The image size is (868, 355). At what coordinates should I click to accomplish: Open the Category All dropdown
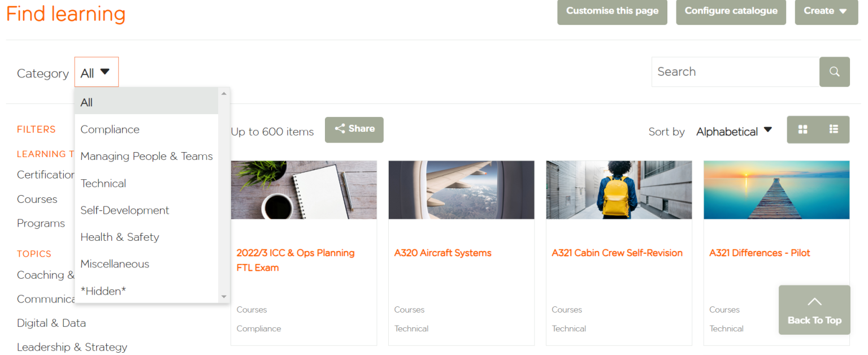click(97, 72)
